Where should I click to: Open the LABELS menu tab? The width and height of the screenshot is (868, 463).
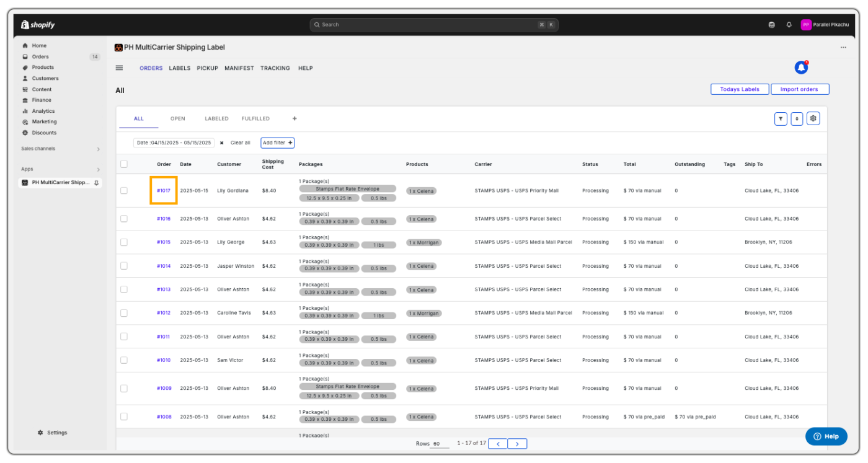pyautogui.click(x=180, y=68)
